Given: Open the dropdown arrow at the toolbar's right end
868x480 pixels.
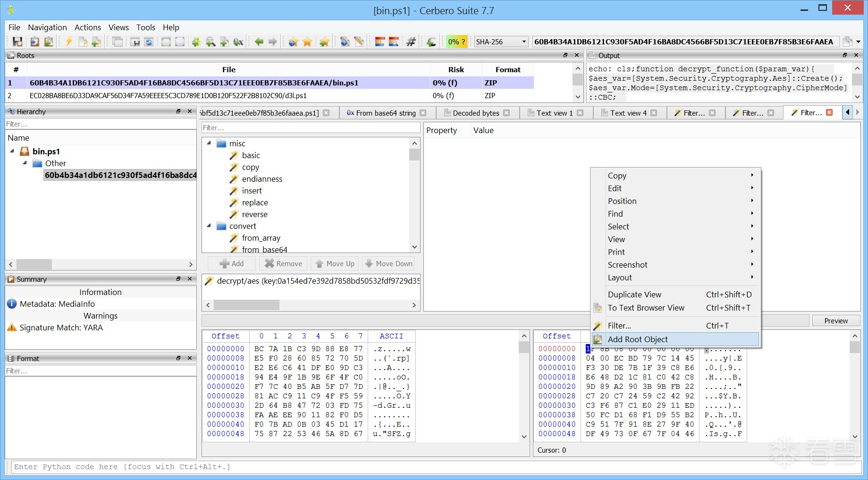Looking at the screenshot, I should pyautogui.click(x=859, y=42).
